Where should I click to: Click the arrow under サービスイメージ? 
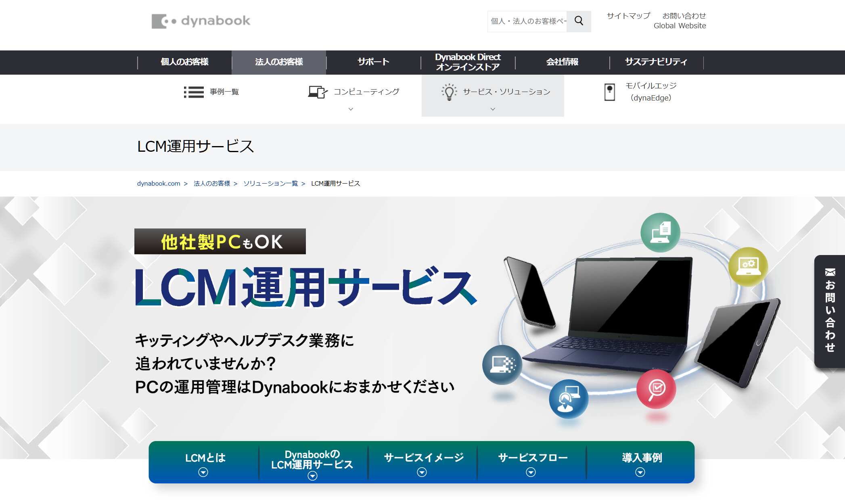422,472
